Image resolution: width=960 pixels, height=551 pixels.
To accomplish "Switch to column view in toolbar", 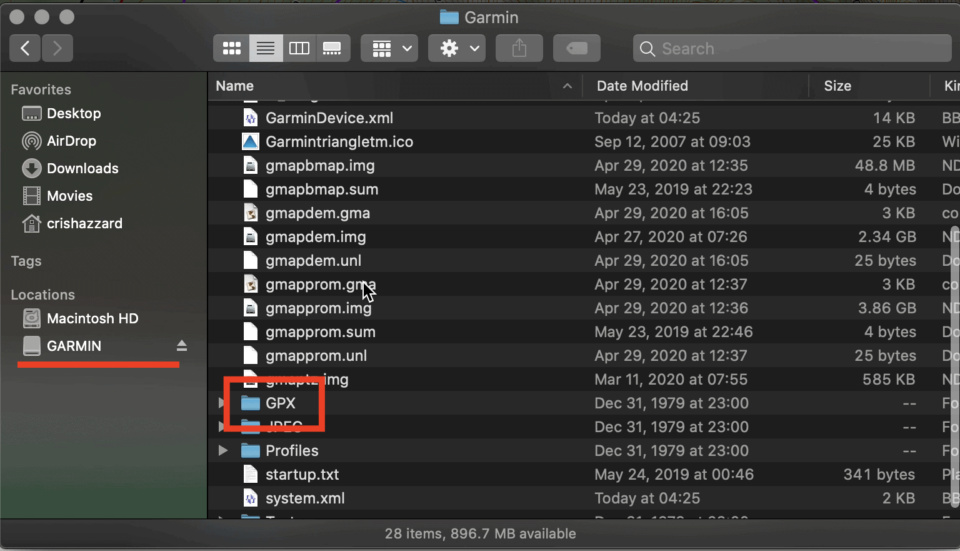I will pyautogui.click(x=298, y=48).
